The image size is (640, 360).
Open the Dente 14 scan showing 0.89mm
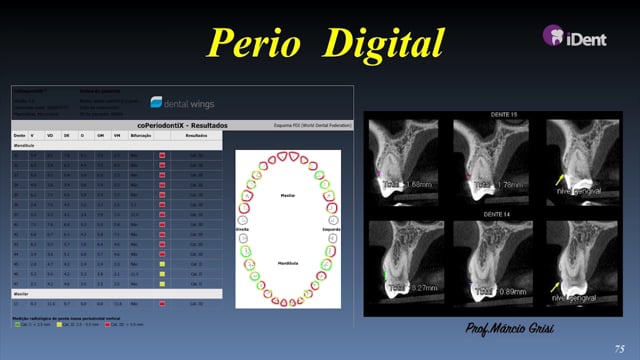[x=493, y=263]
